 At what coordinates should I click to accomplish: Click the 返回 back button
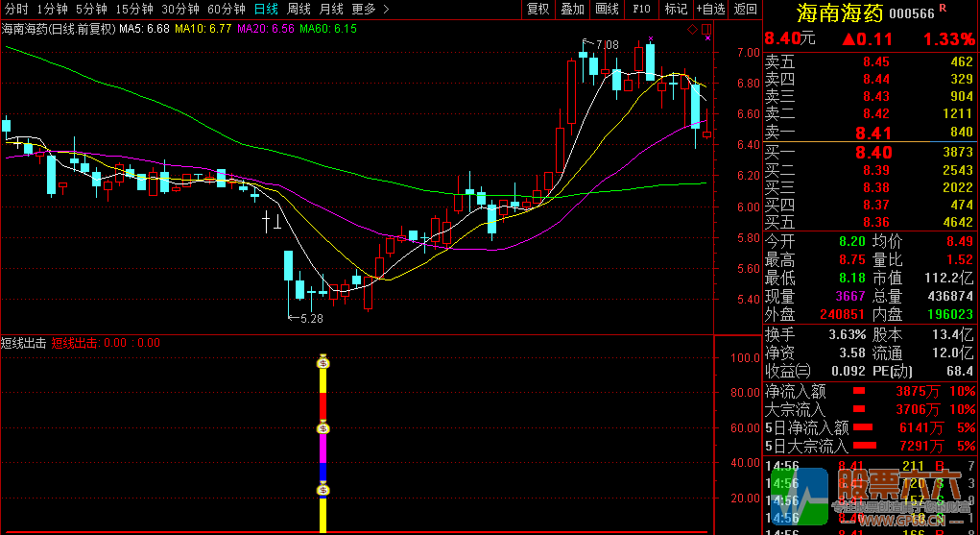coord(745,9)
